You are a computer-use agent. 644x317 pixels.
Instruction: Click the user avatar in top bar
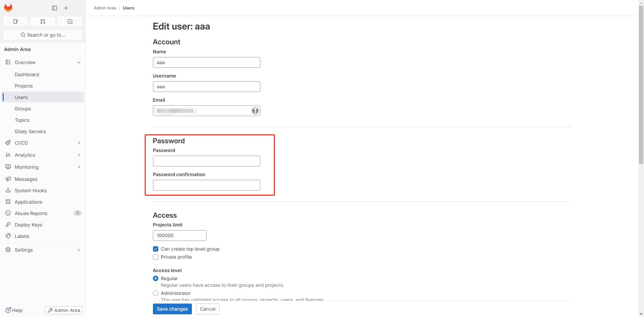pos(77,8)
